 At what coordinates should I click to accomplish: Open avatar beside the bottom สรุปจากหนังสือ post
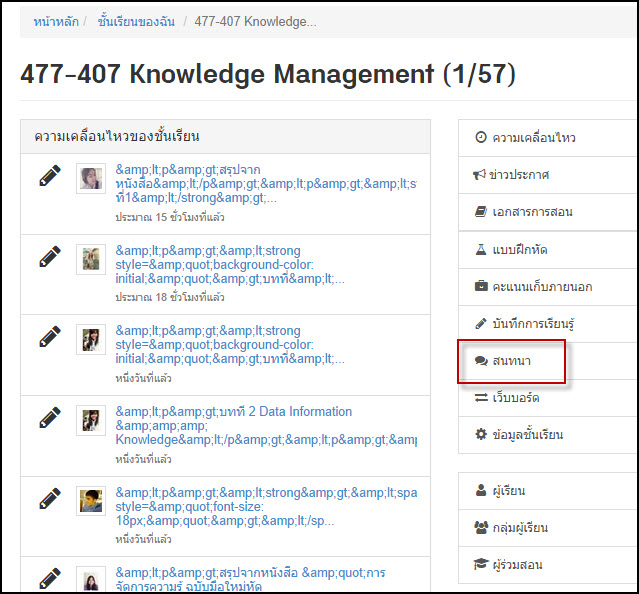91,579
